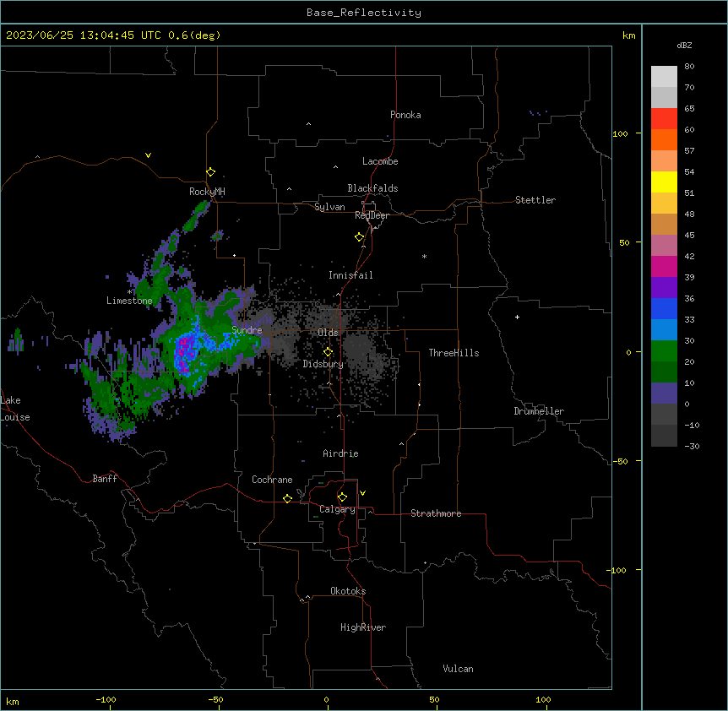Click the yellow diamond marker below RedDeer
The width and height of the screenshot is (728, 711).
click(x=359, y=237)
